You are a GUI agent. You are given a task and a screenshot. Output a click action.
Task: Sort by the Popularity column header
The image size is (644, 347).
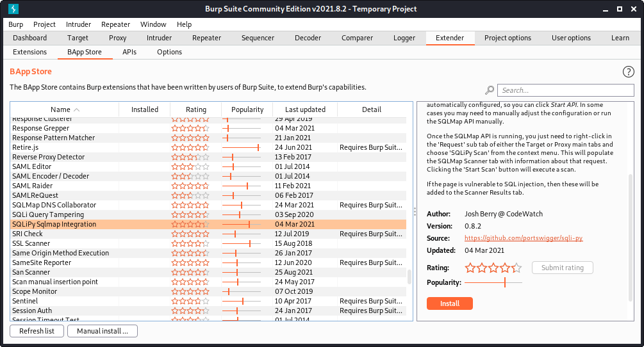click(247, 109)
